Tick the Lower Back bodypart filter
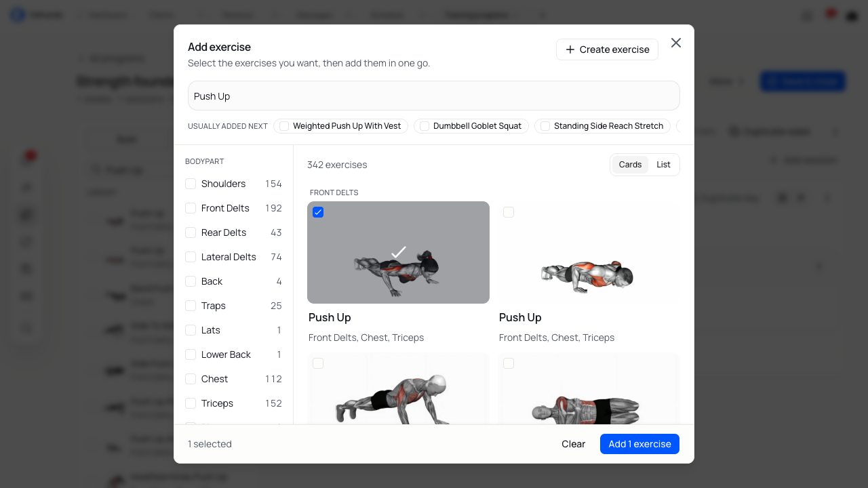Viewport: 868px width, 488px height. (191, 354)
